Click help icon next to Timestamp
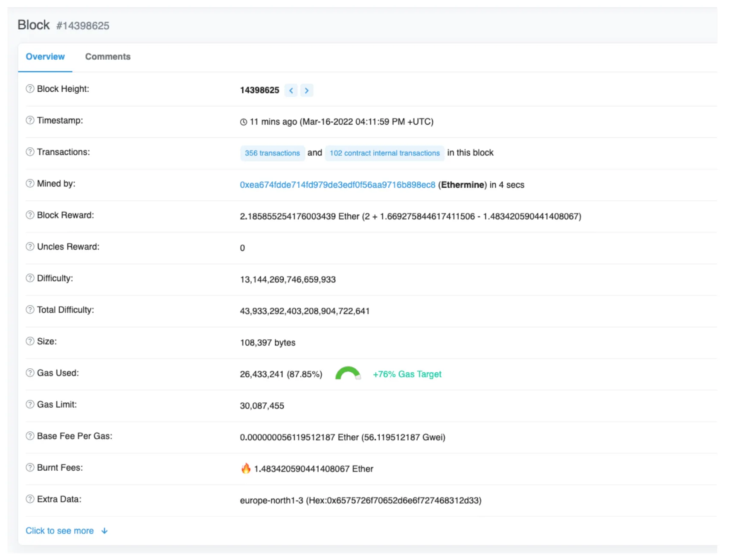This screenshot has height=559, width=756. point(30,120)
